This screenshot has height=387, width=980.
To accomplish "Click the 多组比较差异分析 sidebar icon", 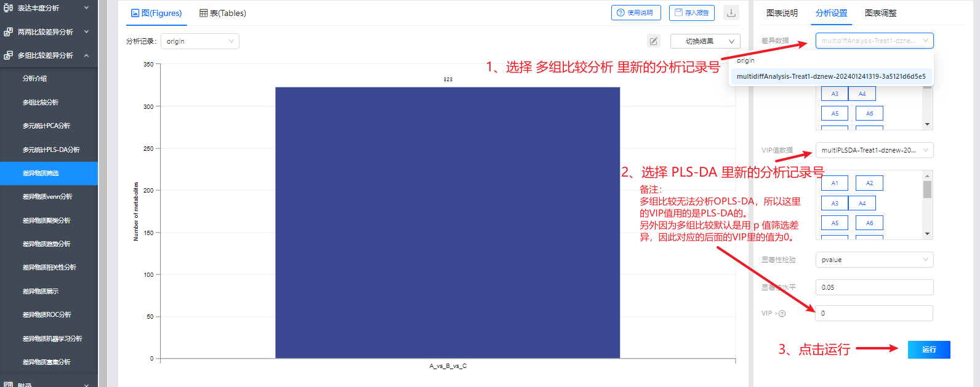I will pyautogui.click(x=8, y=55).
